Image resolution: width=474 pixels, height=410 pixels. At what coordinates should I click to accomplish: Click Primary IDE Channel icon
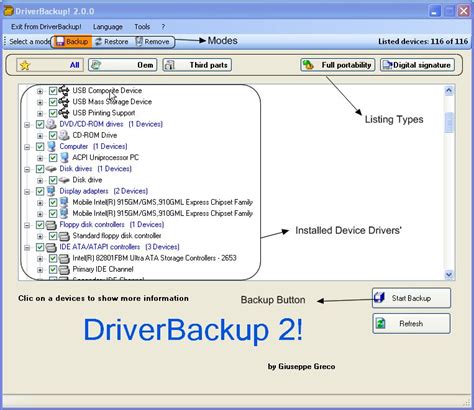[64, 270]
